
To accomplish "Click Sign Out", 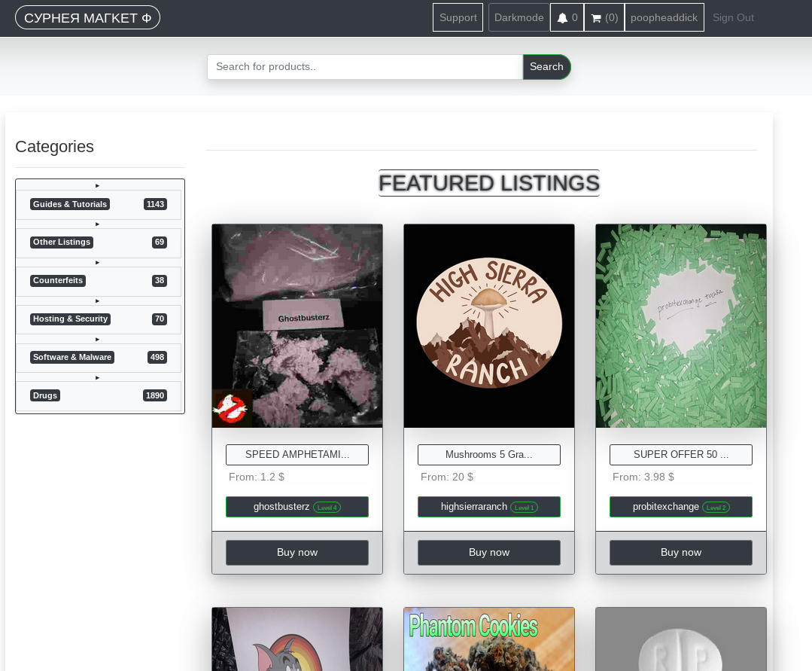I will (x=733, y=17).
